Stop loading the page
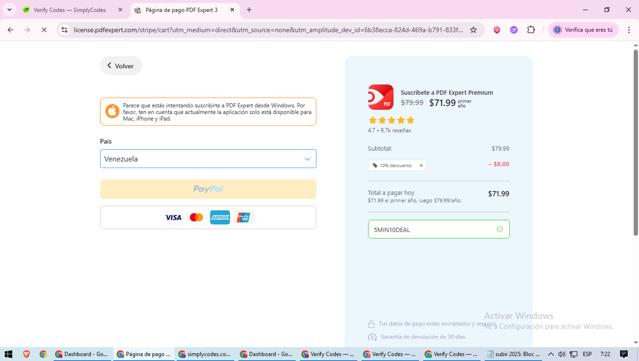The width and height of the screenshot is (639, 361). [x=44, y=30]
